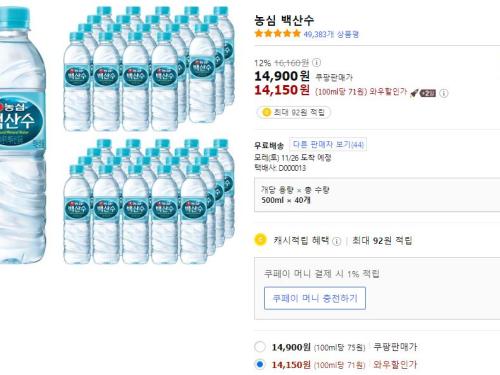This screenshot has width=500, height=375.
Task: Click the upper 20-bottle pack image
Action: (149, 68)
